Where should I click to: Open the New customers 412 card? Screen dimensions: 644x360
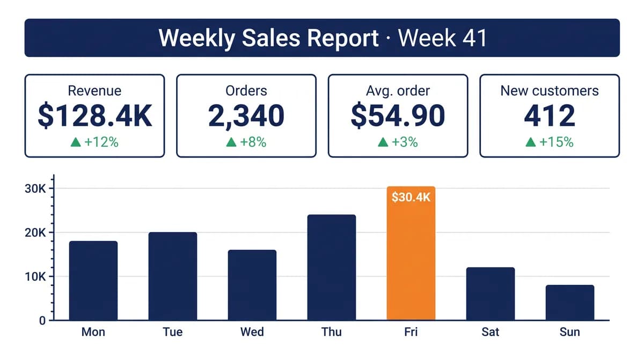coord(550,116)
